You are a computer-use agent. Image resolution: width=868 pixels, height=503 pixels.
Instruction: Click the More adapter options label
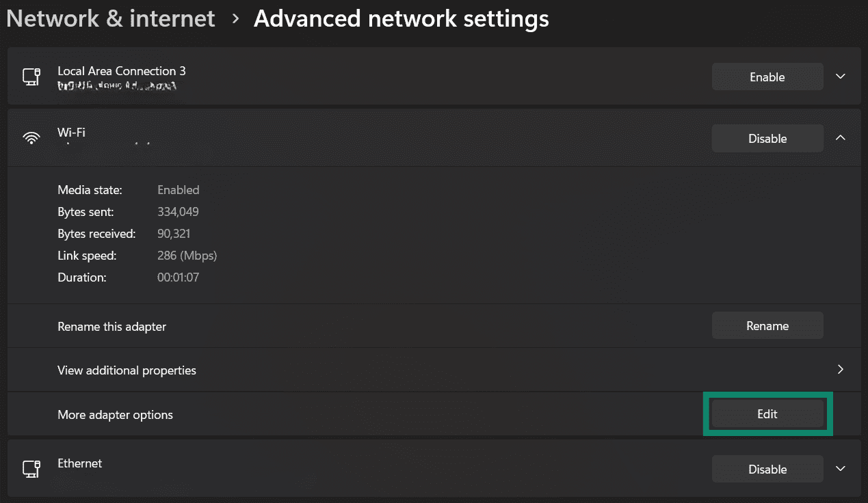click(115, 414)
